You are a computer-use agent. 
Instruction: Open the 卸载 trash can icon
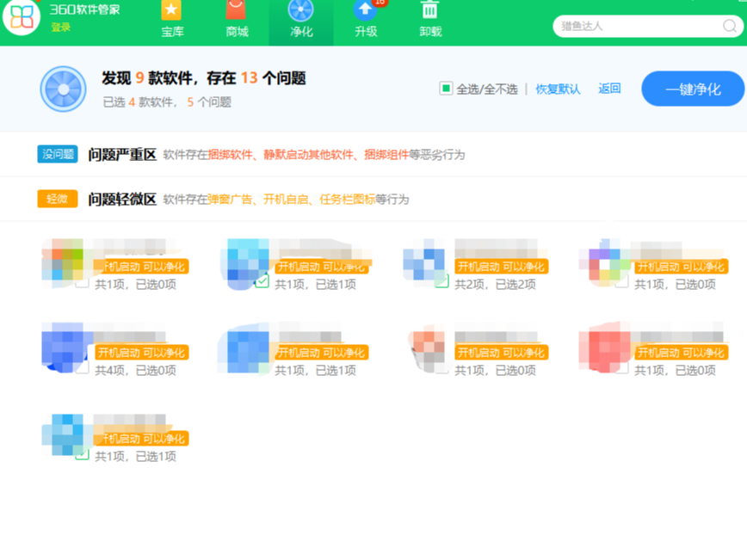[x=429, y=10]
